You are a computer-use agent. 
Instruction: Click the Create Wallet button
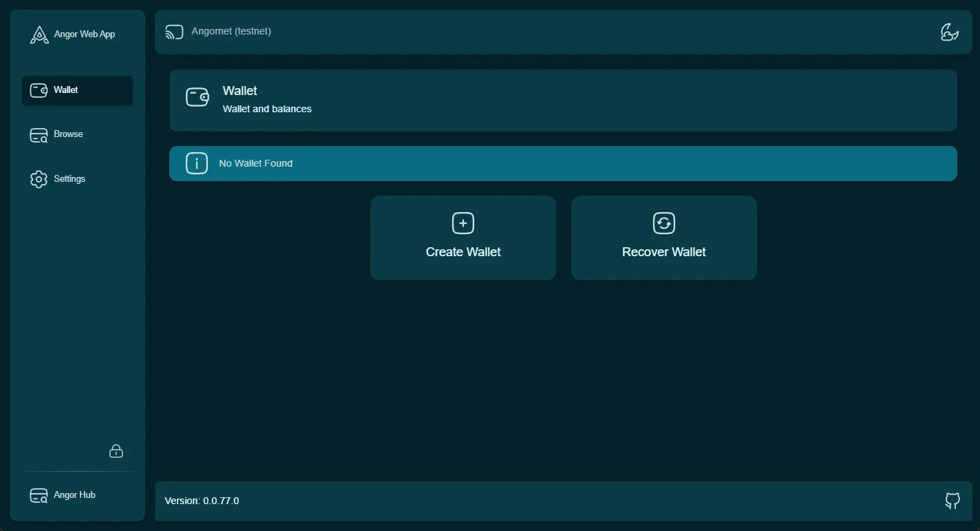(x=463, y=238)
